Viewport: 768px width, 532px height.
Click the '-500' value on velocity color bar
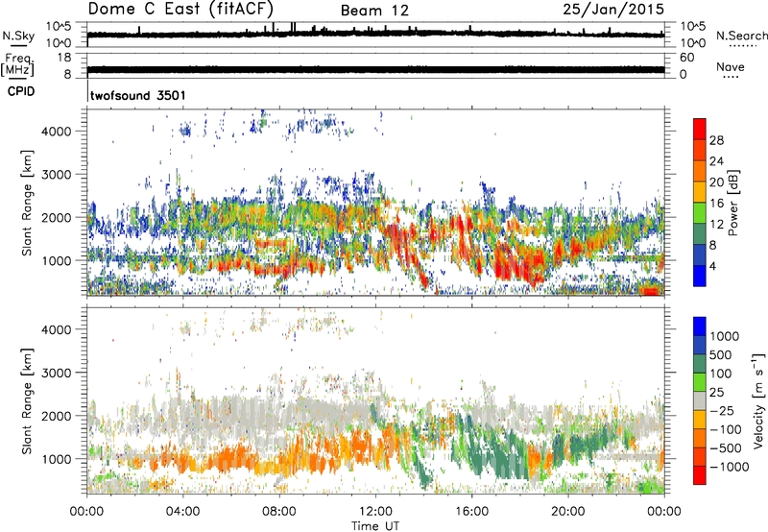click(x=725, y=448)
